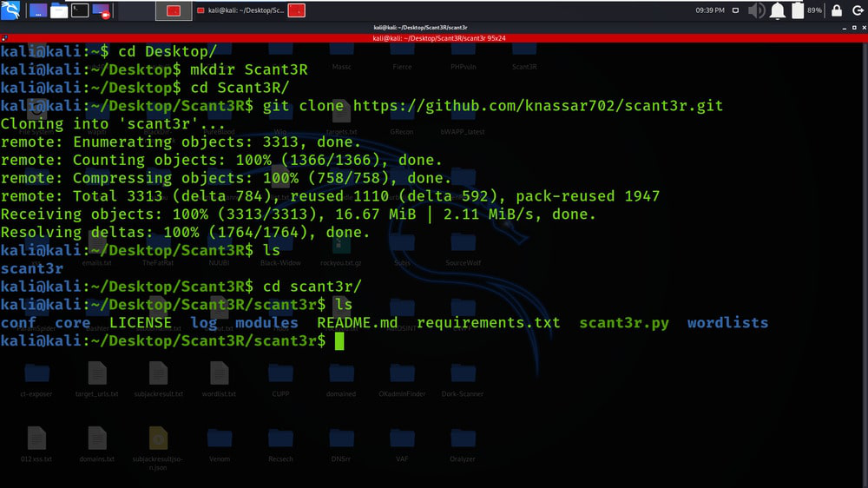Lock the screen with padlock icon
This screenshot has width=868, height=488.
837,10
